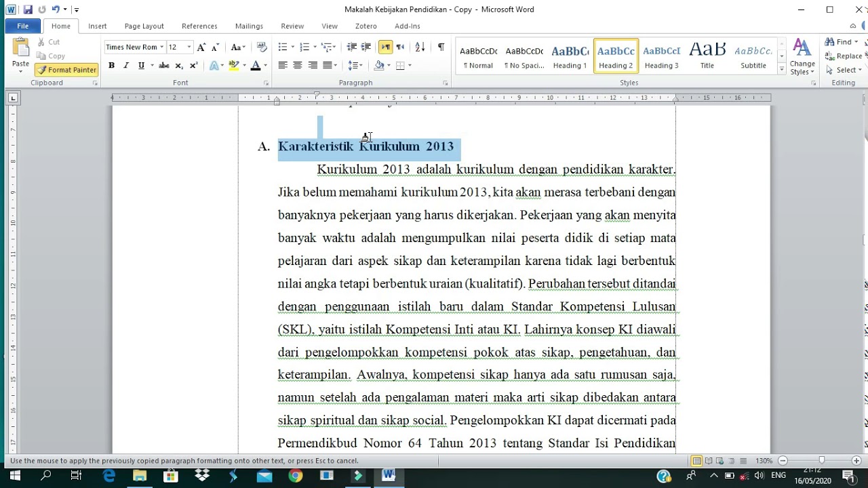Toggle Strikethrough formatting
The image size is (868, 488).
(163, 66)
